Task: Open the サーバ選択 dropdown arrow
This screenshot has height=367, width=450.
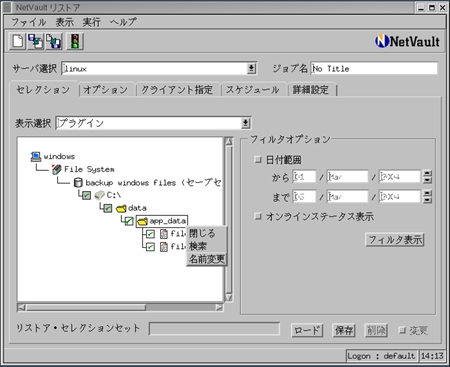Action: click(x=251, y=69)
